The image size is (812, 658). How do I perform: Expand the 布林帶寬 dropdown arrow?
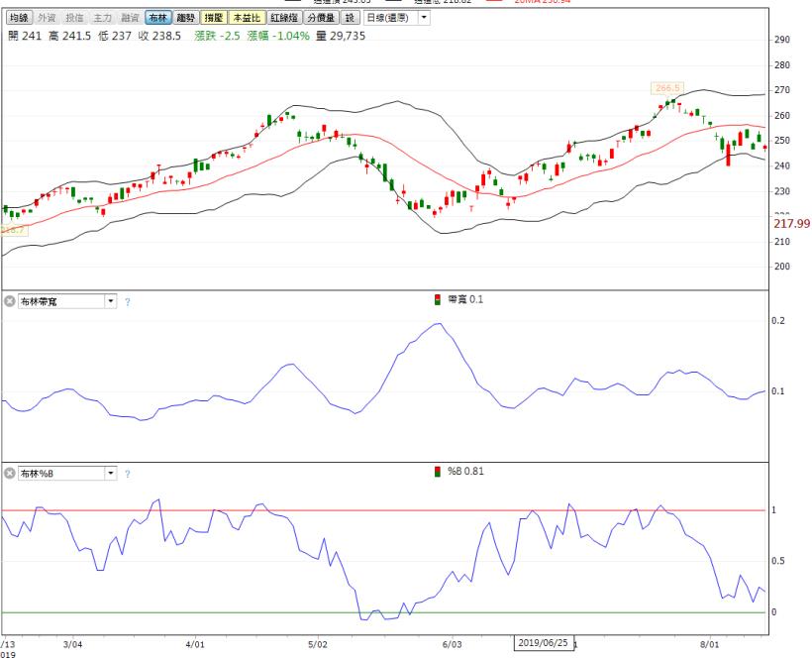coord(111,301)
